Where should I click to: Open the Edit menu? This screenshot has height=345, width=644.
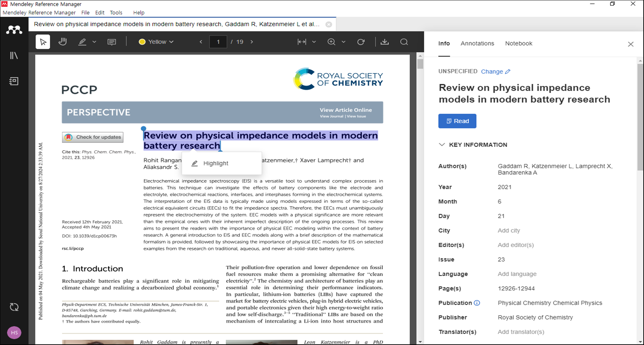(x=100, y=13)
